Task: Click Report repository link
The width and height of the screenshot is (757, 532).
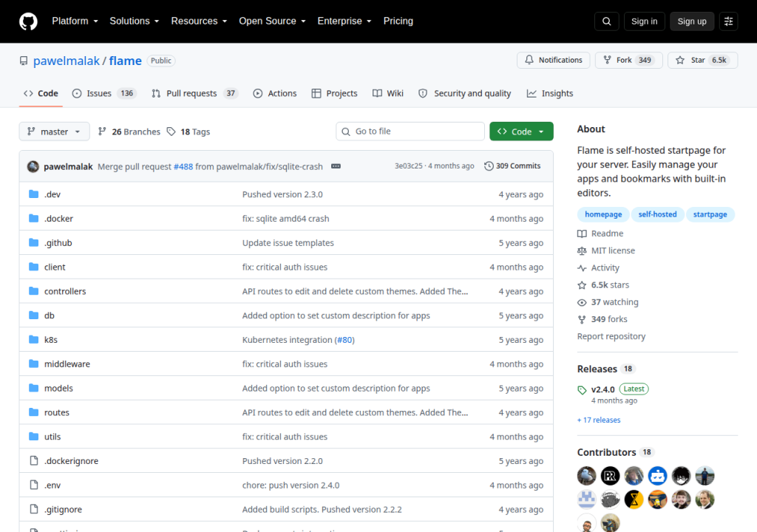Action: [x=611, y=336]
